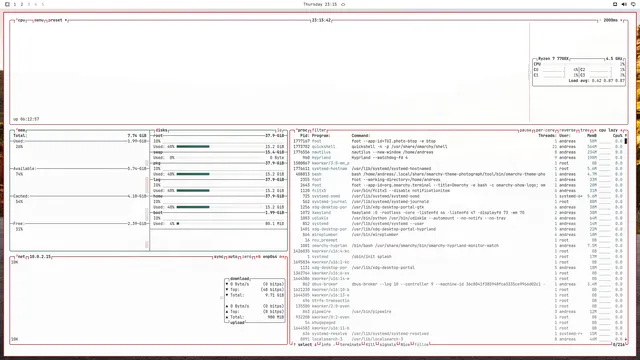Click the Ryzen 7 CPU info box title
The image size is (640, 360).
[x=553, y=59]
